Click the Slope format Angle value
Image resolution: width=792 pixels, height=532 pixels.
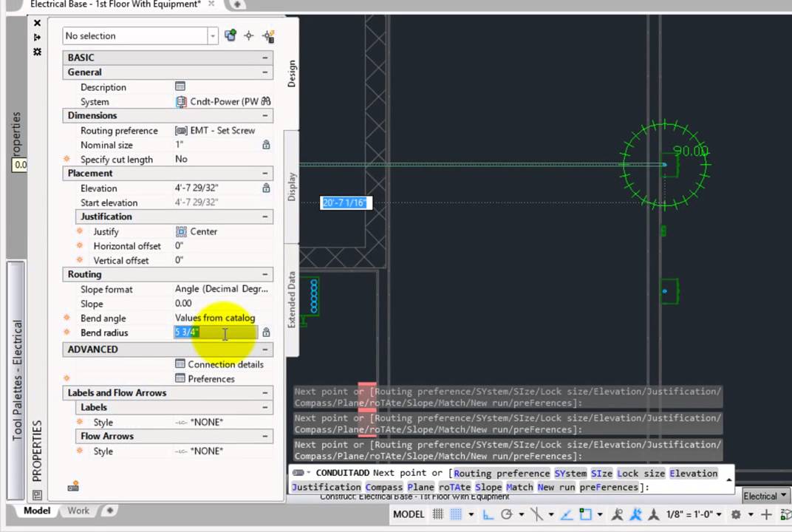[x=221, y=289]
